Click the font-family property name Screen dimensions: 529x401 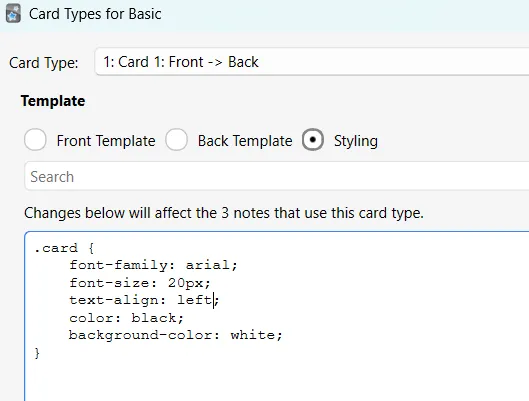tap(118, 265)
